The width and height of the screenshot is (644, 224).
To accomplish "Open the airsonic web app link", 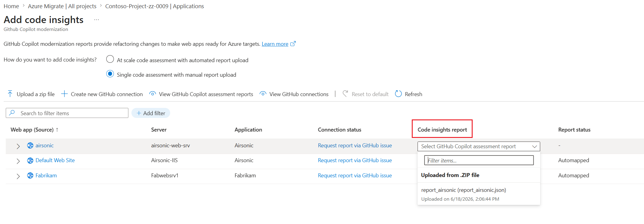I will [45, 145].
